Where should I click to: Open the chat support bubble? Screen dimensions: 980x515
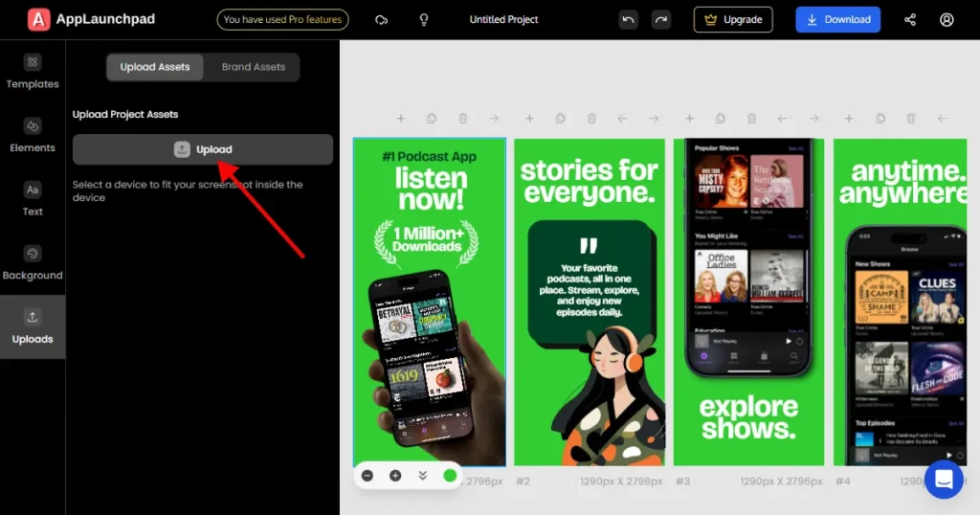[x=944, y=480]
